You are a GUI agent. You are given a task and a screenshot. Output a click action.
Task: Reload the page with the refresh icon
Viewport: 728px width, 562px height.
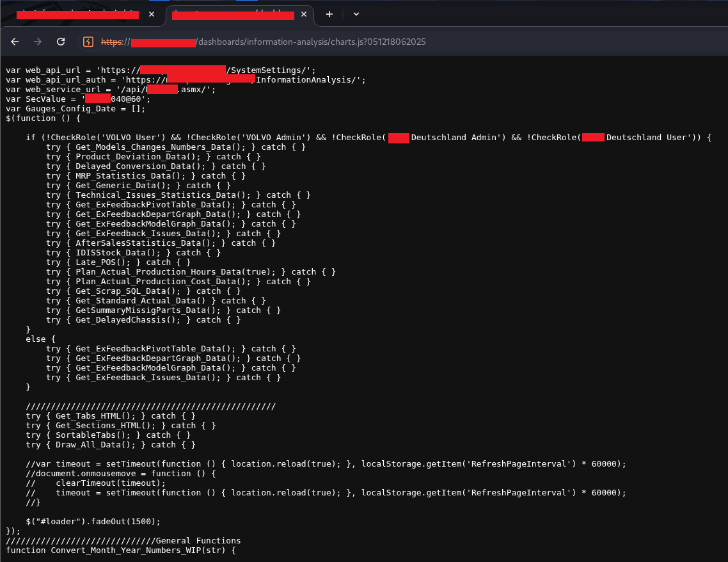[61, 42]
